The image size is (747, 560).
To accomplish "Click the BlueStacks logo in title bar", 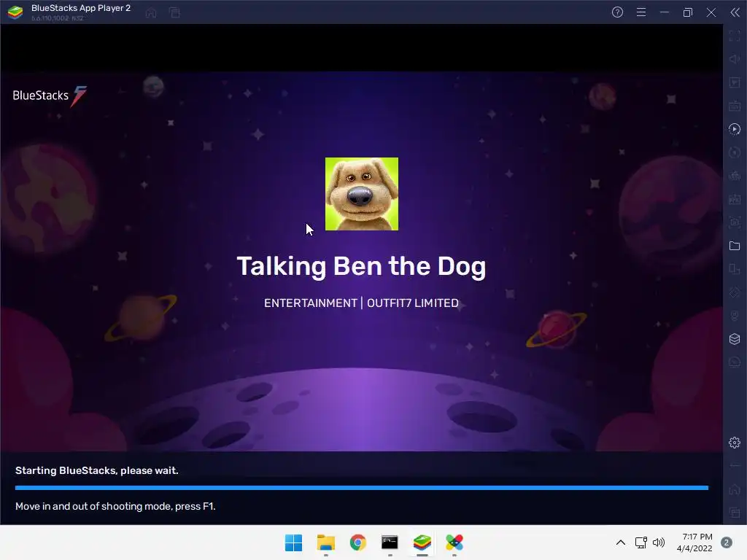I will 15,12.
